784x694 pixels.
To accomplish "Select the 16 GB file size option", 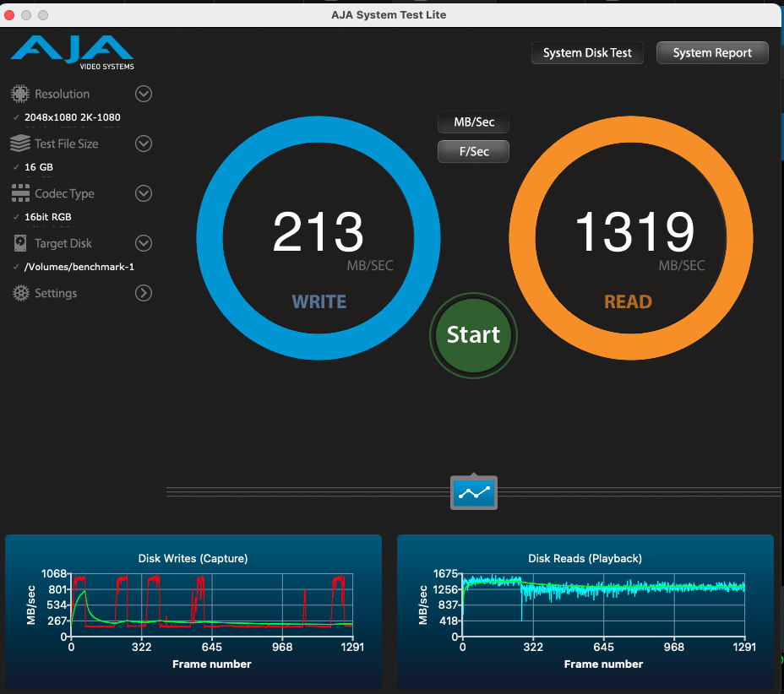I will coord(39,167).
